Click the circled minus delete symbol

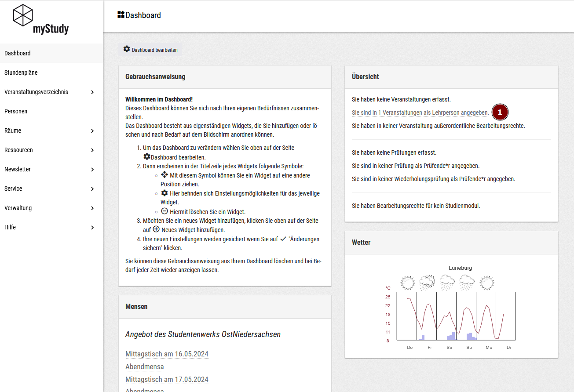pos(165,211)
